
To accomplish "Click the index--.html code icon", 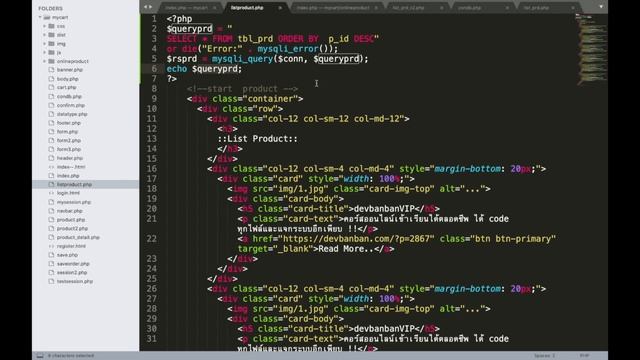I will (x=51, y=167).
